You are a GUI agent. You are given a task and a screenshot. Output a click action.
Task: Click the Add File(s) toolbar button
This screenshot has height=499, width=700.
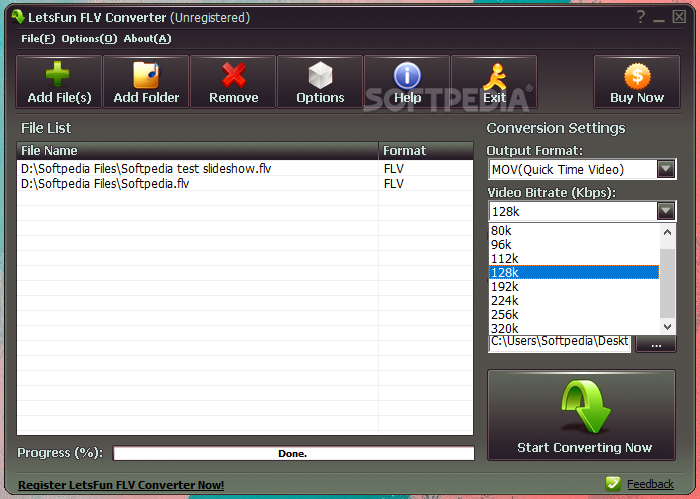pyautogui.click(x=59, y=82)
